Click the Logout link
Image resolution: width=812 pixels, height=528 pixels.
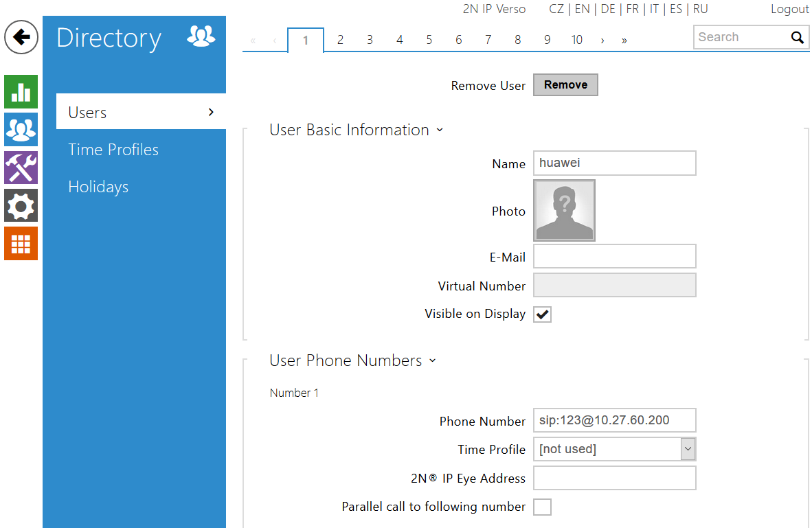point(789,9)
